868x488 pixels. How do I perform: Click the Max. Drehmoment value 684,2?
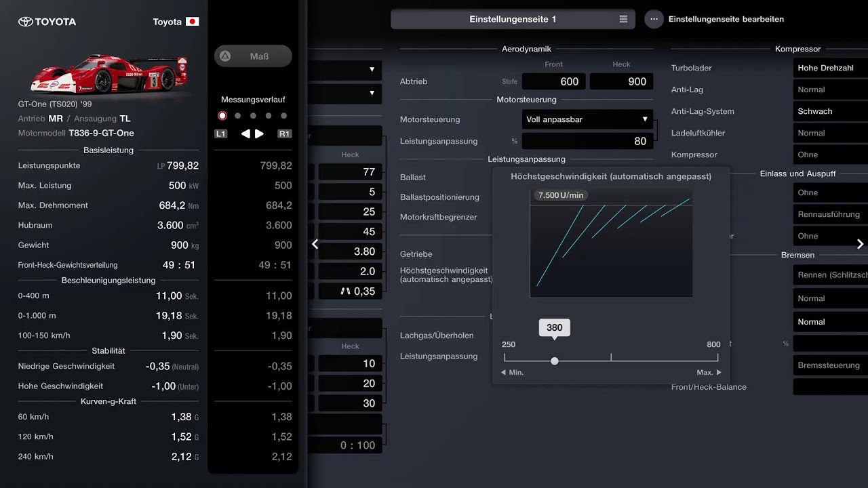(x=172, y=205)
